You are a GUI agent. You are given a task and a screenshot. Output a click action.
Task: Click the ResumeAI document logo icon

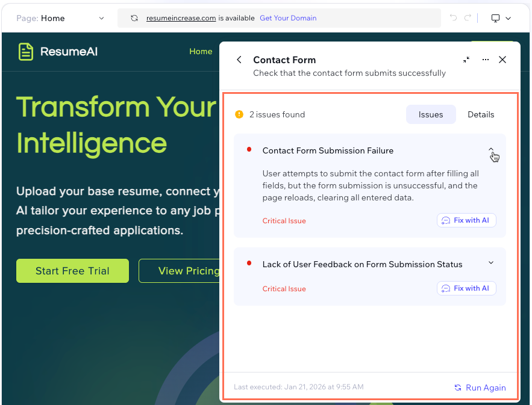pyautogui.click(x=25, y=51)
